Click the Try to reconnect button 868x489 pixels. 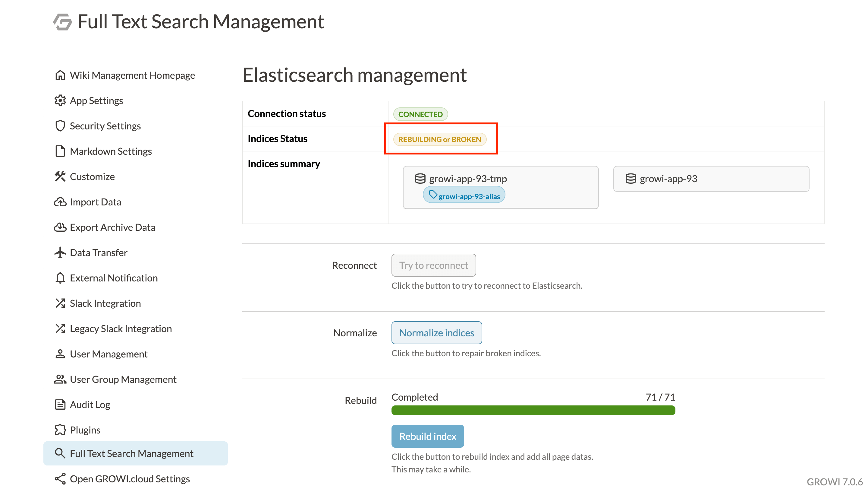(x=434, y=265)
